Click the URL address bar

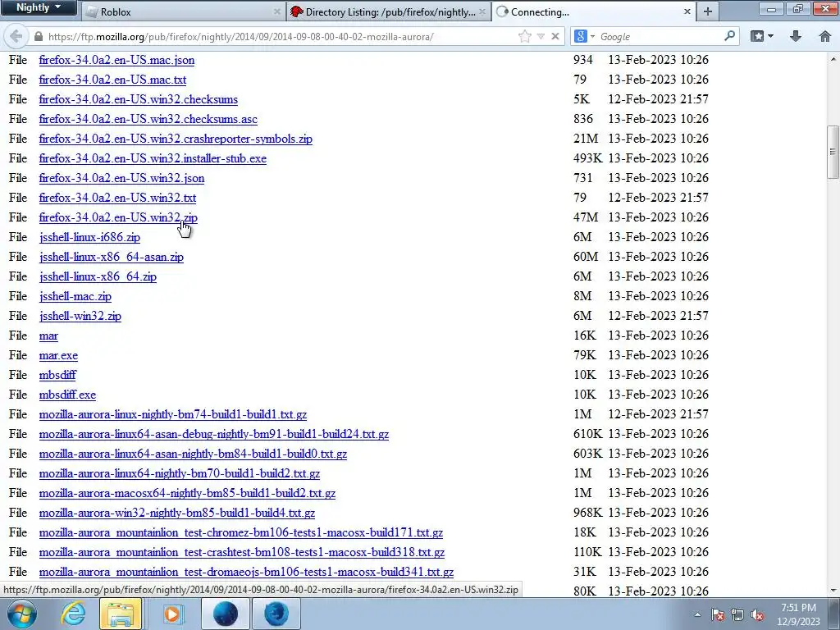pyautogui.click(x=279, y=37)
